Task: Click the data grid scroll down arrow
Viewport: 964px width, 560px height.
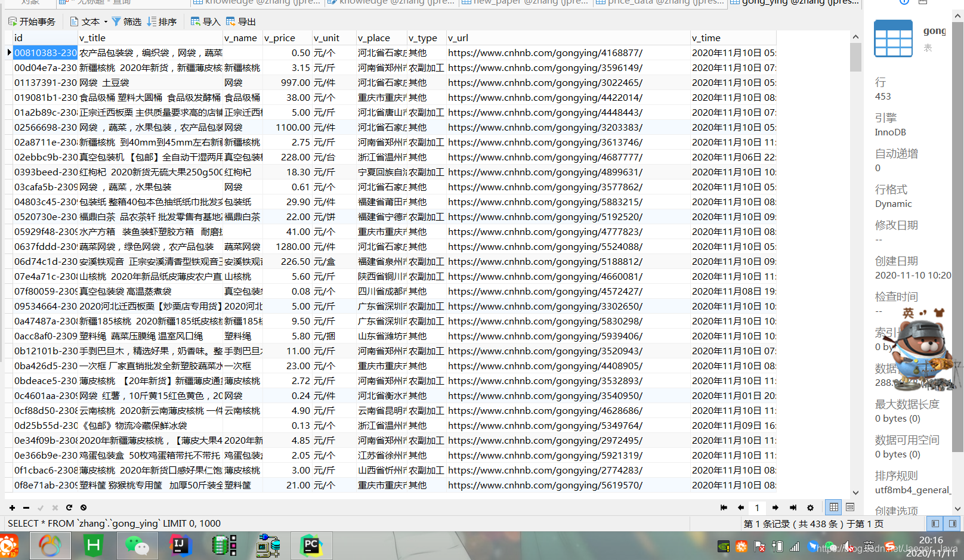Action: click(855, 493)
